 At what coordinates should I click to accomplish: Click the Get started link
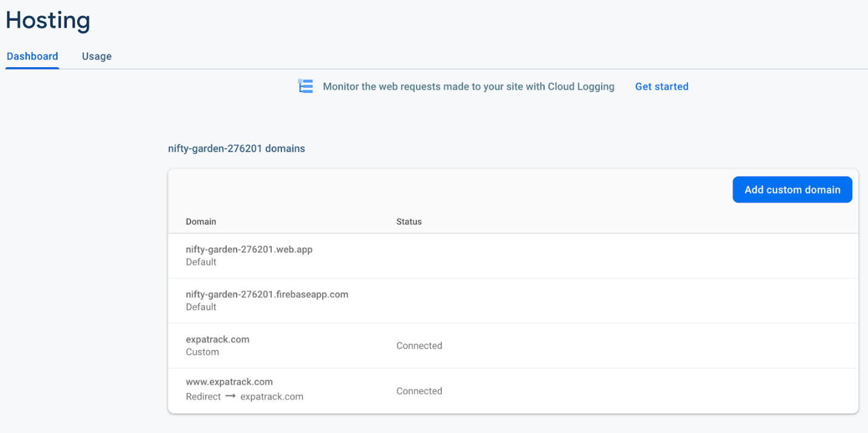click(x=662, y=87)
